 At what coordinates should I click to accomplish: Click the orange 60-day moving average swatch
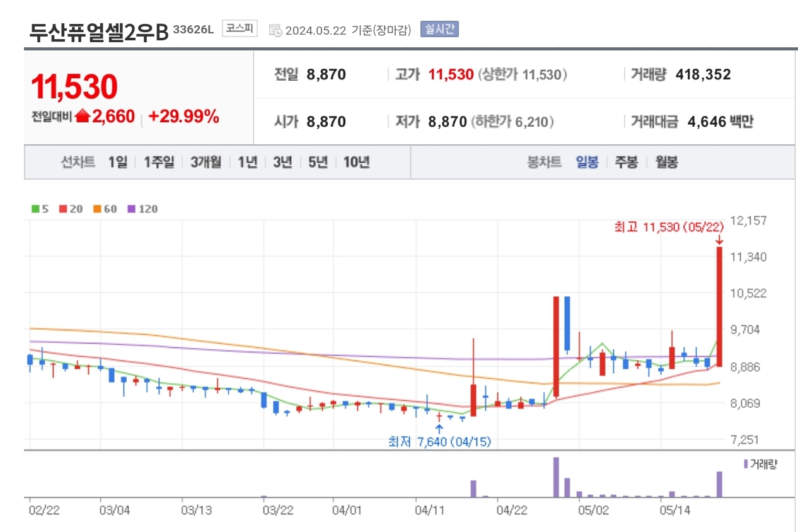97,209
